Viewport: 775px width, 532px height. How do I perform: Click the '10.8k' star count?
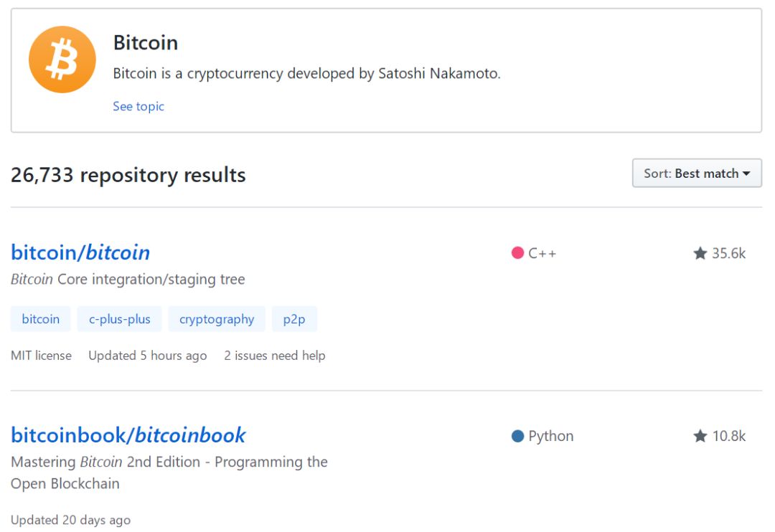728,436
